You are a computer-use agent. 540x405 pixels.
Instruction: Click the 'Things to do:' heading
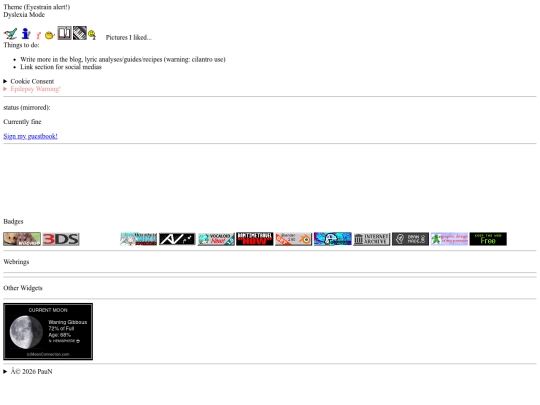21,45
